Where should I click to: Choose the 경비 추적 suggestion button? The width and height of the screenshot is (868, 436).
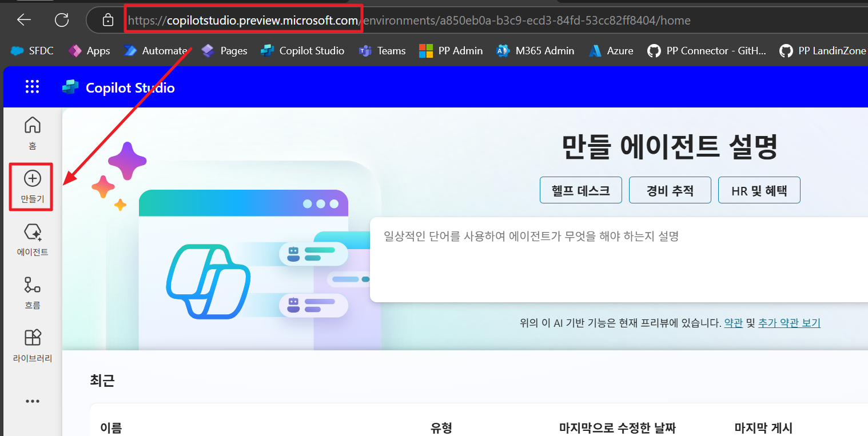670,190
